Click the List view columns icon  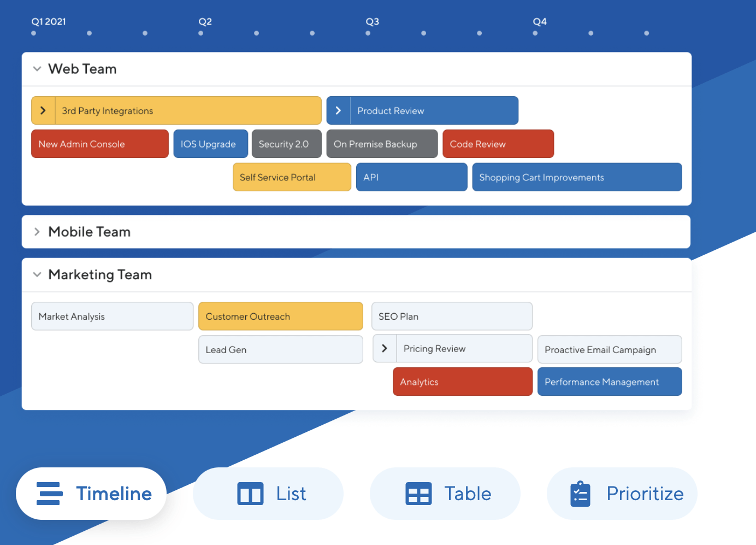(250, 494)
